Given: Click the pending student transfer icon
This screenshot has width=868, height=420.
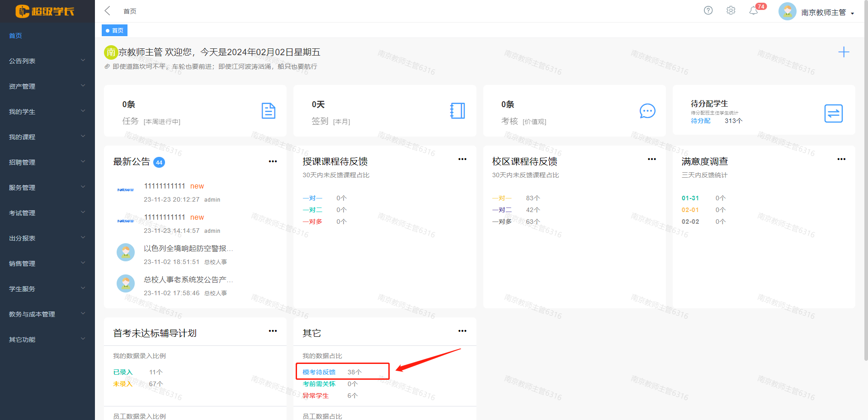Looking at the screenshot, I should pyautogui.click(x=833, y=113).
